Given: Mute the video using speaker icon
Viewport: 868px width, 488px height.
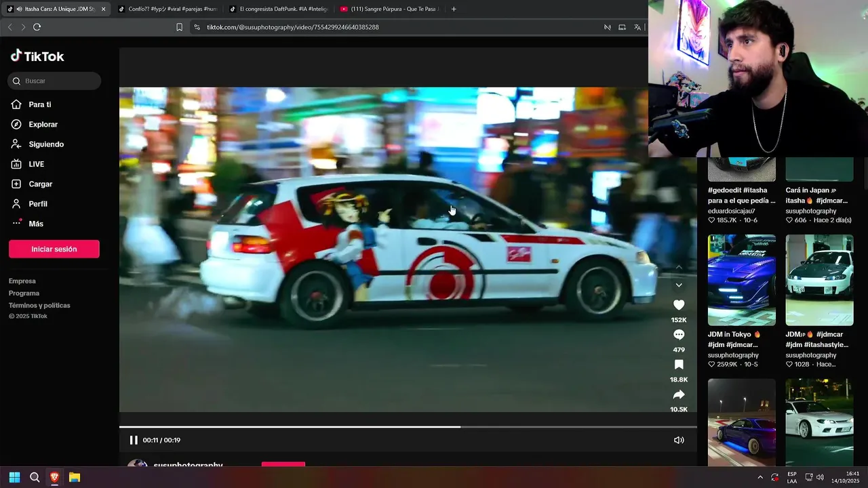Looking at the screenshot, I should tap(679, 440).
